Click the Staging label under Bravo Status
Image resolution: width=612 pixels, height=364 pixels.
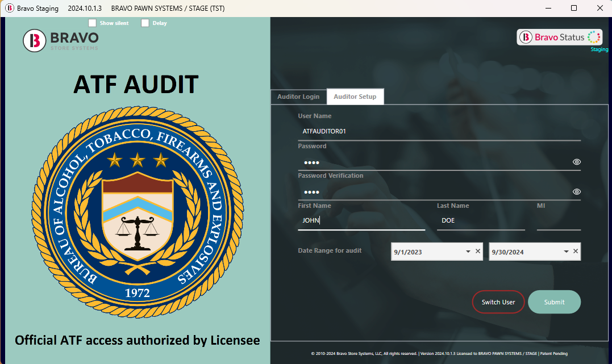point(599,49)
